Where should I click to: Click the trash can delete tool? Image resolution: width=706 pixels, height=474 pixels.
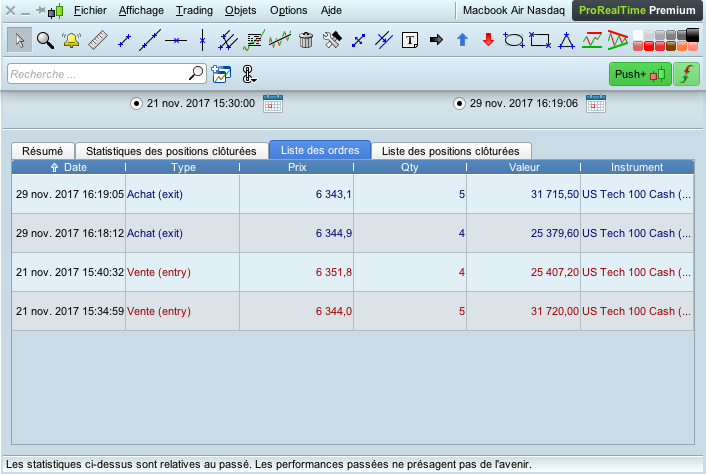tap(306, 40)
